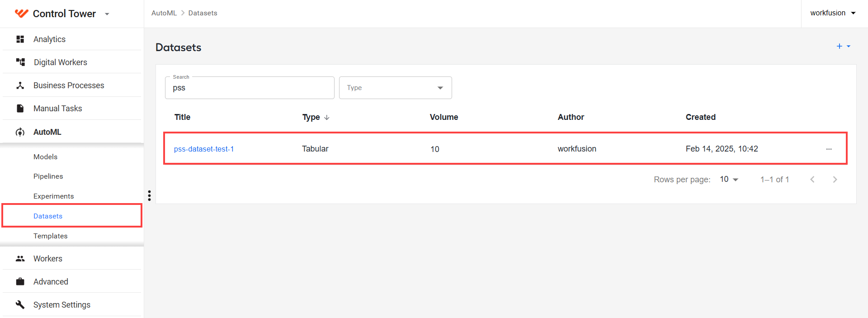
Task: Click the System Settings wrench icon
Action: click(x=20, y=304)
